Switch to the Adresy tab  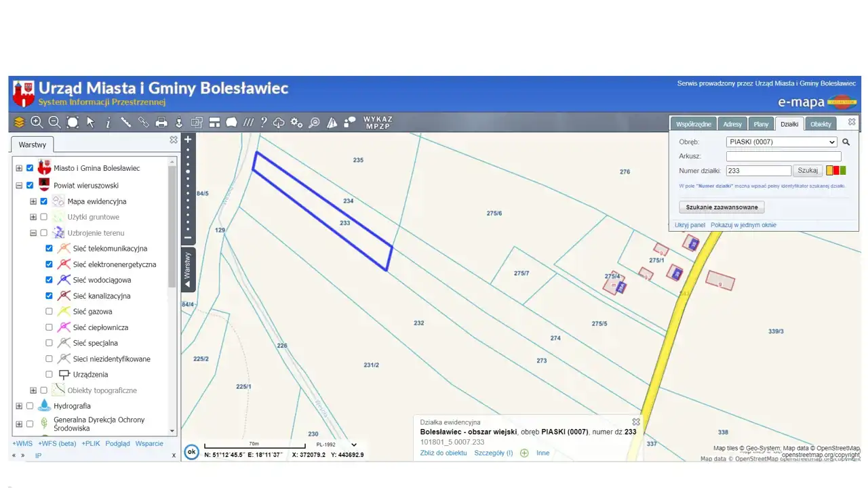point(732,124)
